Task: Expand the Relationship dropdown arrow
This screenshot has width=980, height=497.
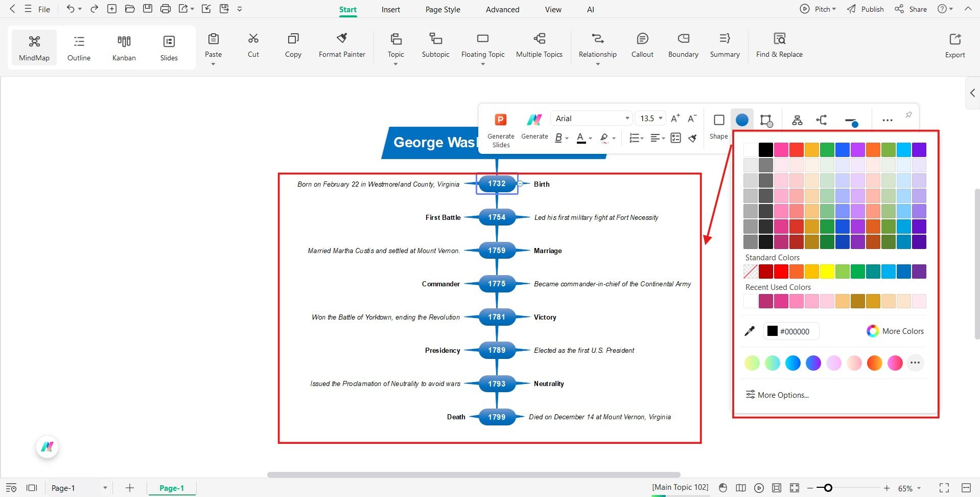Action: tap(598, 64)
